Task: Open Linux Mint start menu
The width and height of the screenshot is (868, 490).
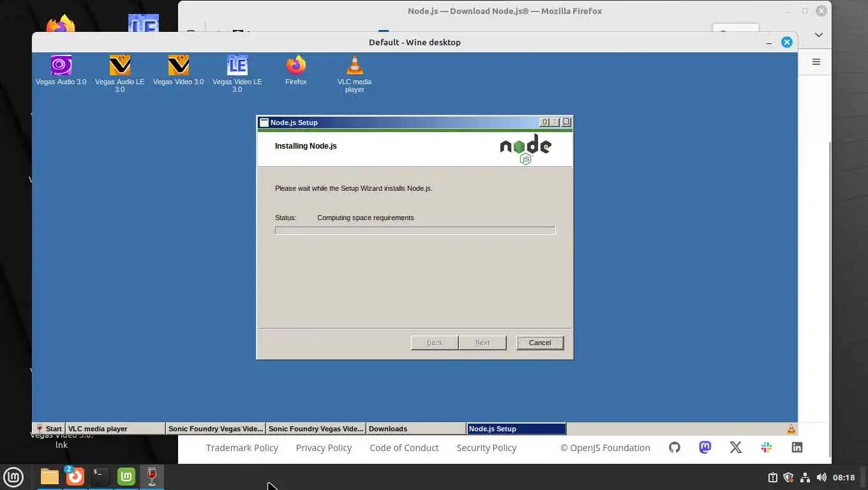Action: point(13,477)
